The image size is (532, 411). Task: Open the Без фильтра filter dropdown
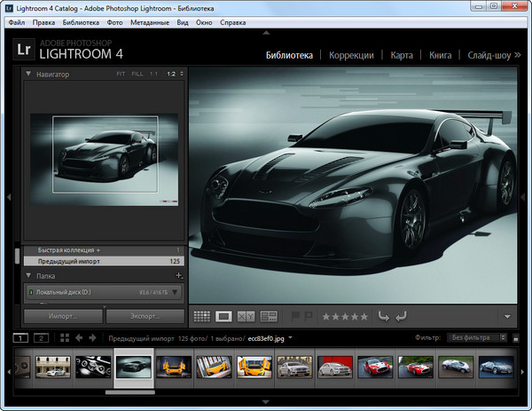pyautogui.click(x=478, y=338)
